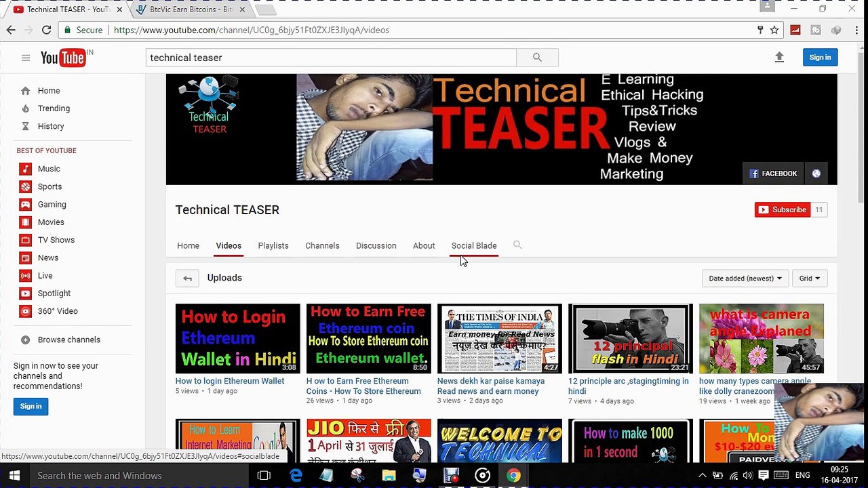868x488 pixels.
Task: Open the volume control in system tray
Action: [x=747, y=476]
